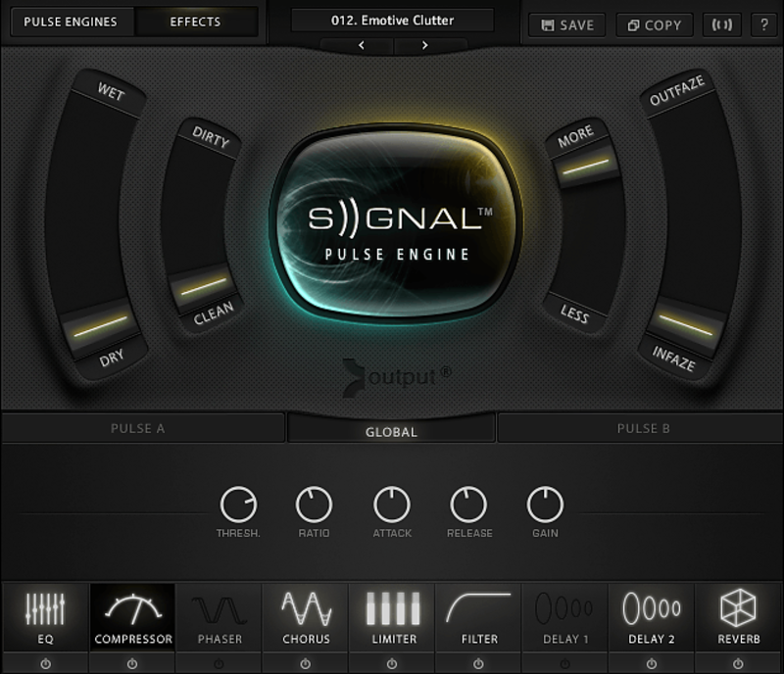Image resolution: width=784 pixels, height=674 pixels.
Task: Switch to the Effects tab
Action: (x=195, y=22)
